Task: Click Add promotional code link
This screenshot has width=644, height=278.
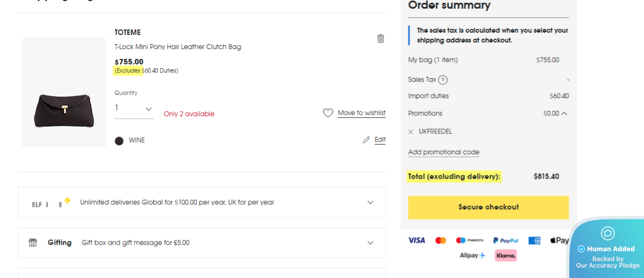Action: click(444, 152)
